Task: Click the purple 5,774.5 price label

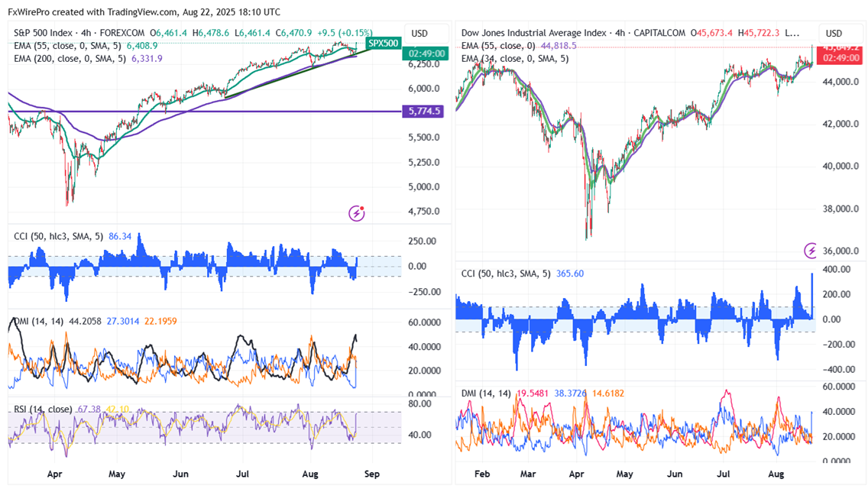Action: [425, 112]
